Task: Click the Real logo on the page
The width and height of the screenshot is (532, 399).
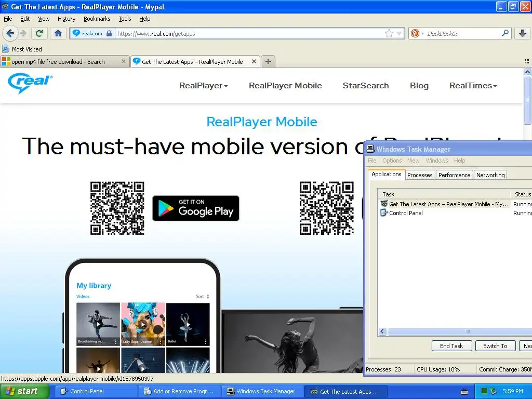Action: 30,83
